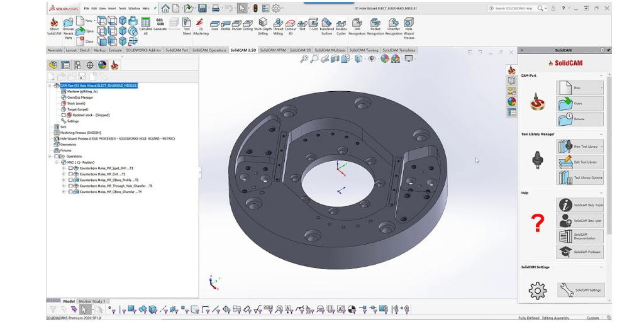Add a Slot operation

[x=303, y=25]
